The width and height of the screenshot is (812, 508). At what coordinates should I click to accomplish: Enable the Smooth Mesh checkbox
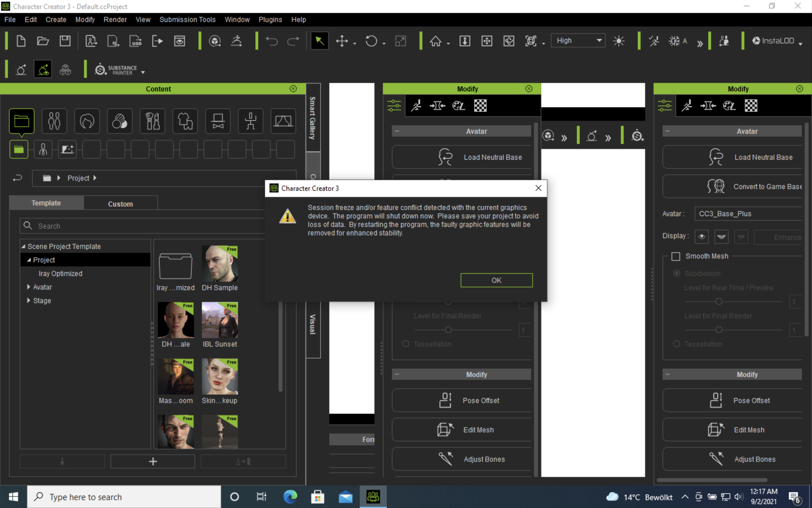(x=676, y=256)
